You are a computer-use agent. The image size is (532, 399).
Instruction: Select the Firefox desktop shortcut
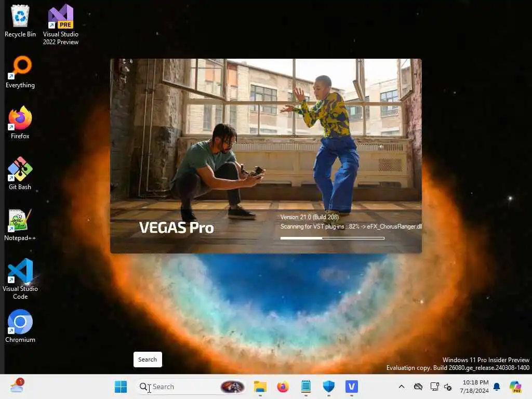tap(20, 123)
